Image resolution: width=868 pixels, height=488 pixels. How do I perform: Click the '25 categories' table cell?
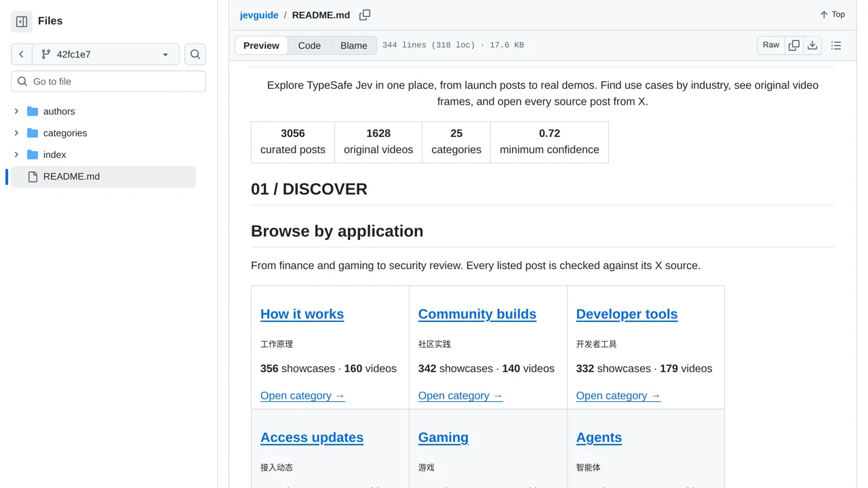click(456, 142)
